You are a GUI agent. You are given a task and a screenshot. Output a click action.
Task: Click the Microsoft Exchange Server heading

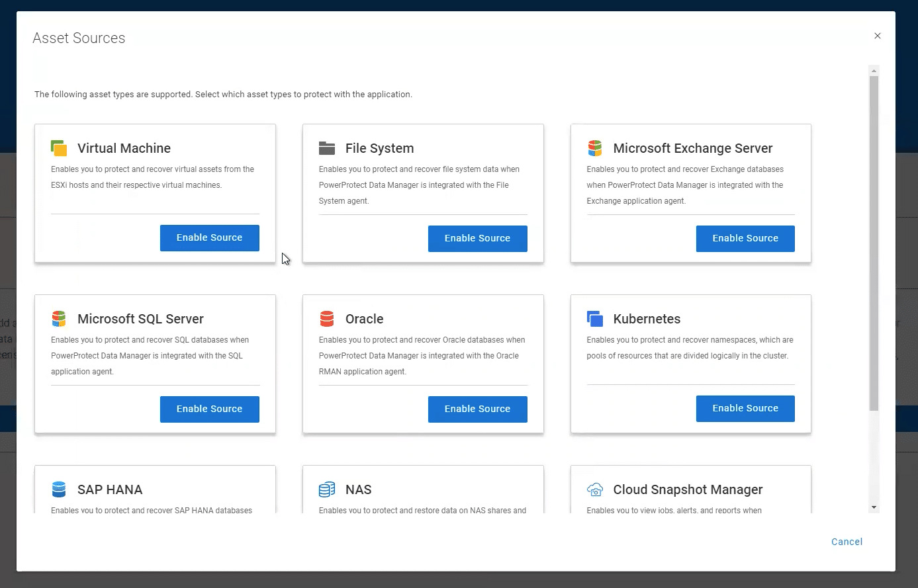(x=693, y=148)
